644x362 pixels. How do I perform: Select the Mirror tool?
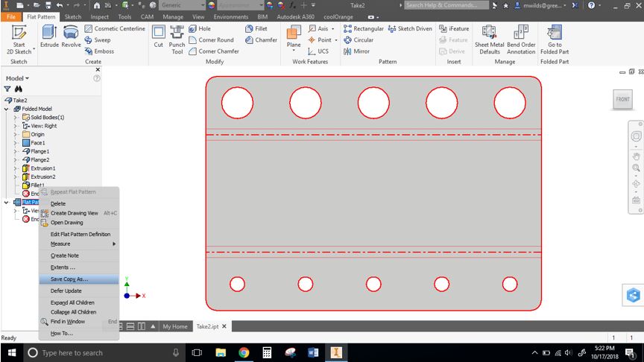pyautogui.click(x=356, y=51)
